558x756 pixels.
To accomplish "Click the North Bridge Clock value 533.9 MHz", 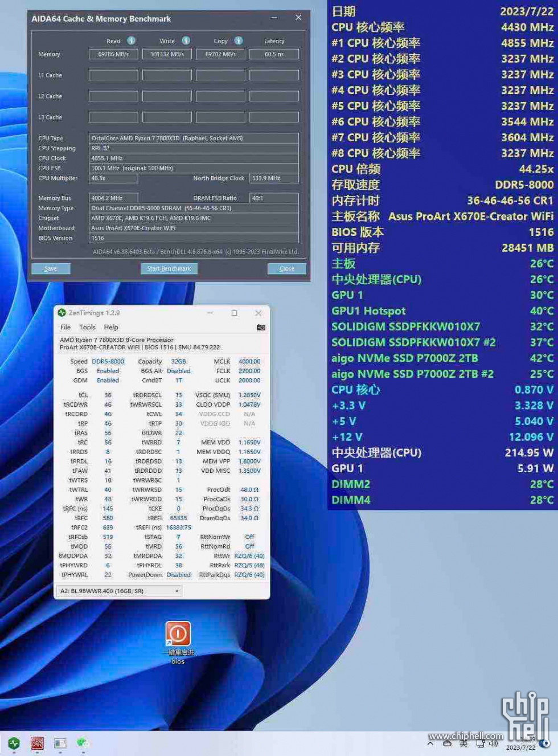I will coord(274,178).
